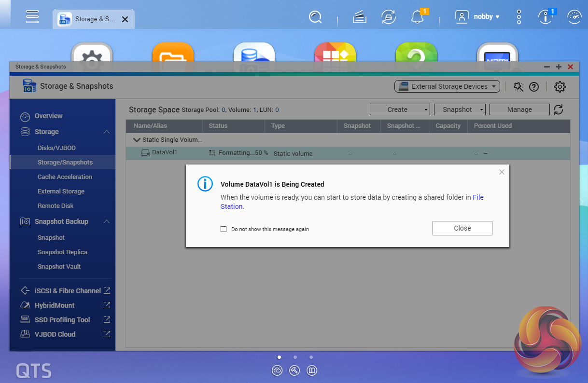This screenshot has height=383, width=588.
Task: Click the Manage button
Action: tap(519, 110)
